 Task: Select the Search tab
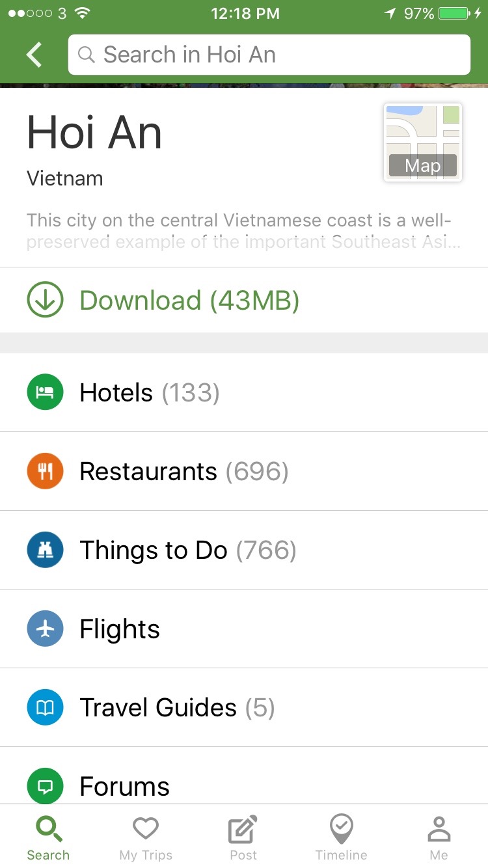[48, 838]
